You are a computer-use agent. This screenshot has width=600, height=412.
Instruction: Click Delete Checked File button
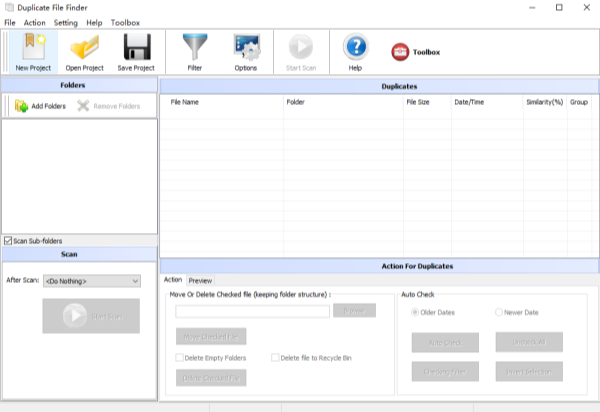point(211,378)
